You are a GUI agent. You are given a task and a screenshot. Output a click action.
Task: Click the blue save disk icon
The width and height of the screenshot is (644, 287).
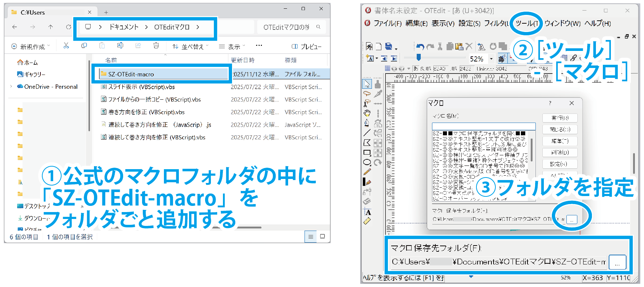pos(389,47)
